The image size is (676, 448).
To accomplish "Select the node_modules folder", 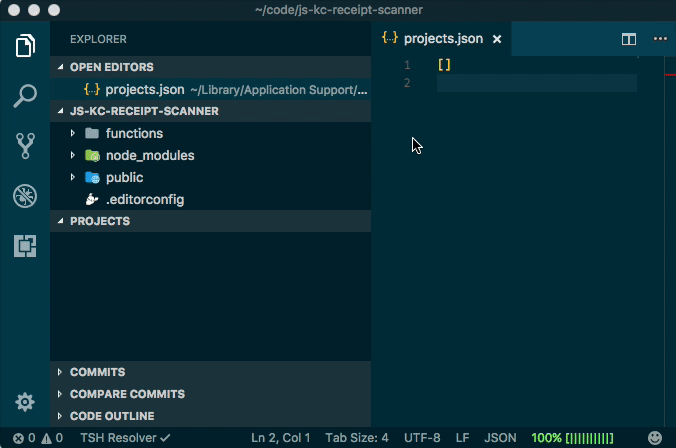I will 210,155.
